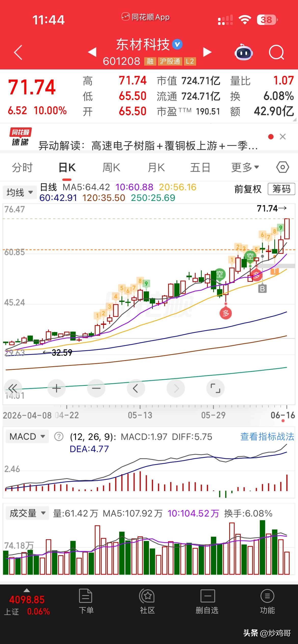Switch to previous stock triangle
This screenshot has width=298, height=644.
(x=92, y=52)
